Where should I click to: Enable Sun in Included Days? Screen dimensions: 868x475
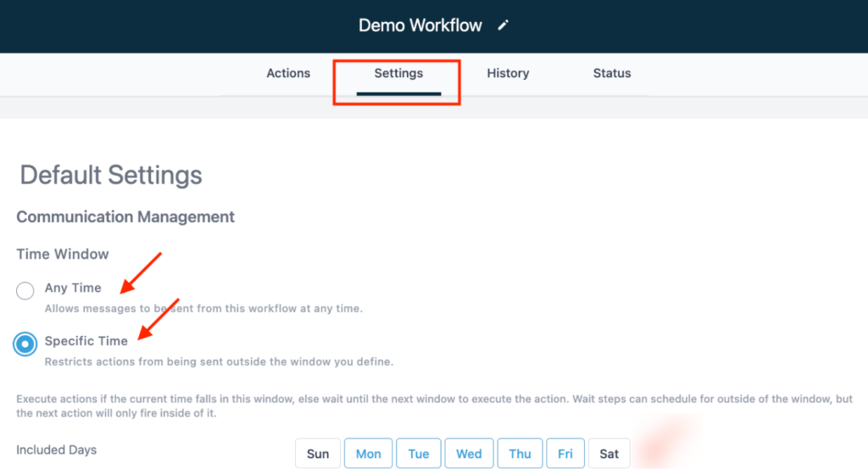(x=318, y=454)
